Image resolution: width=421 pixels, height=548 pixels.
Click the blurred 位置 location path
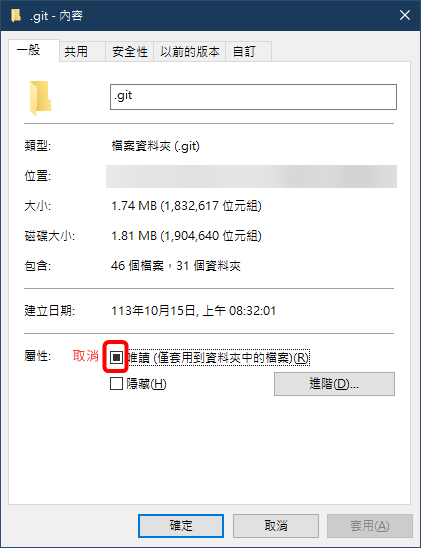coord(252,176)
